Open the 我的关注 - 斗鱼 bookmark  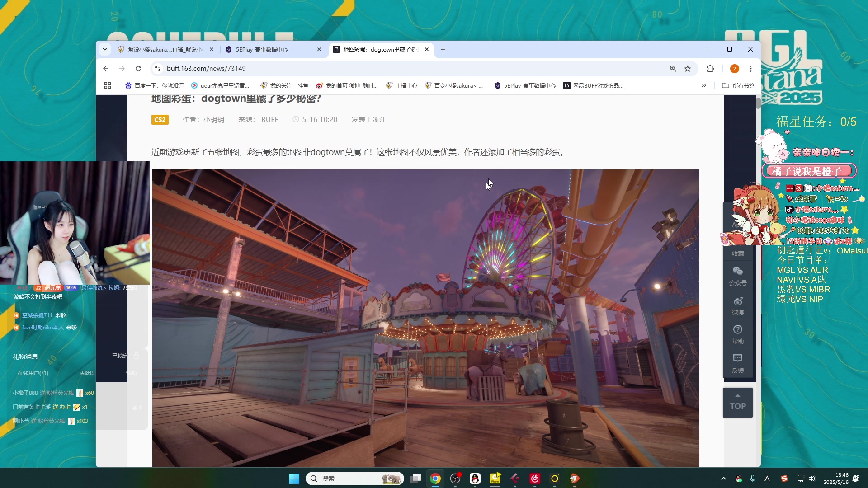(284, 85)
